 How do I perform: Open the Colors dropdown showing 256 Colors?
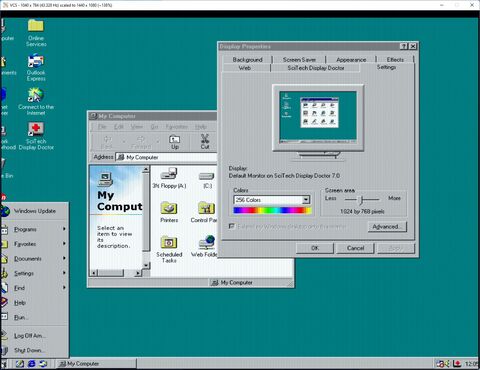(x=272, y=200)
